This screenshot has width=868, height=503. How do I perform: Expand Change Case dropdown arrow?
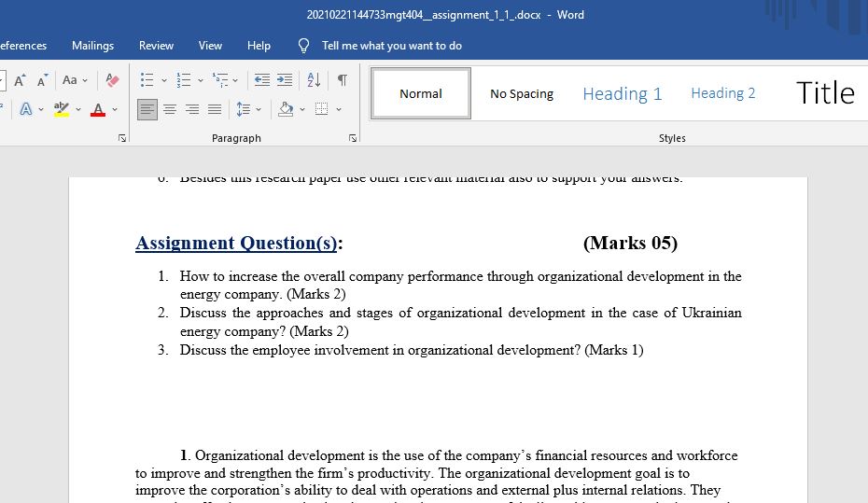tap(85, 81)
